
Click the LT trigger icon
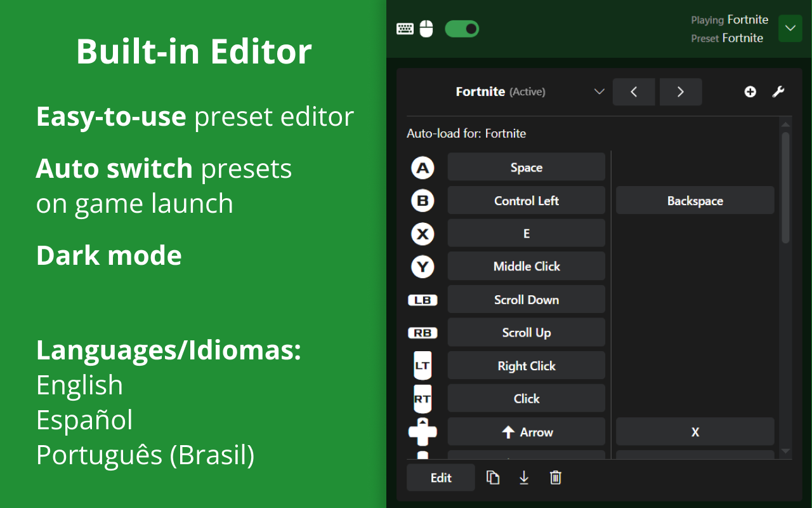422,366
